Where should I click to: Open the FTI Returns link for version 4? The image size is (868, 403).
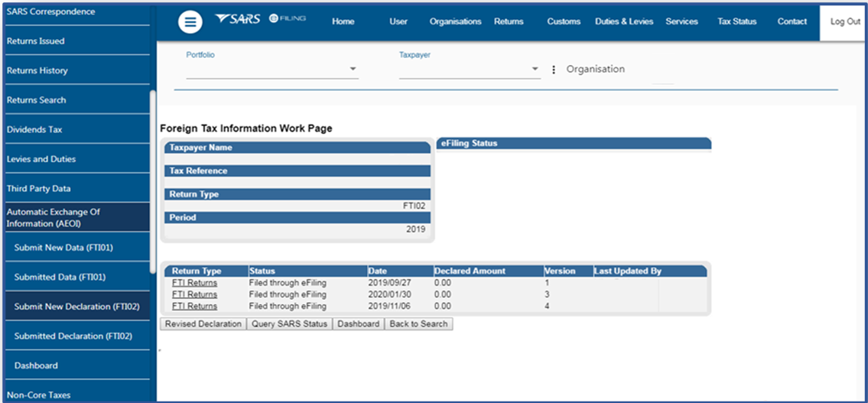[194, 306]
